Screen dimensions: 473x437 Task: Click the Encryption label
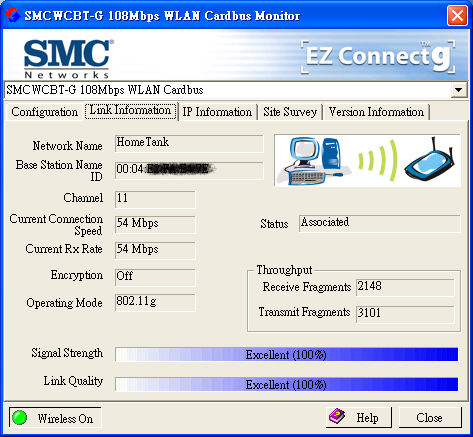point(77,275)
